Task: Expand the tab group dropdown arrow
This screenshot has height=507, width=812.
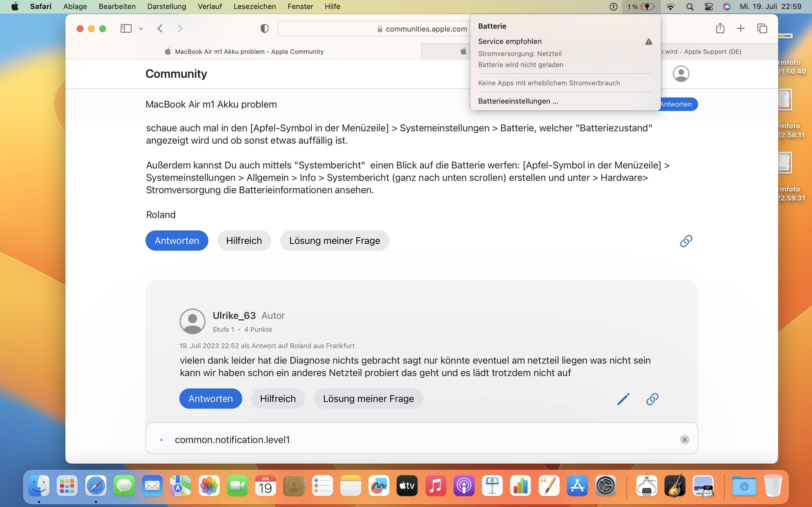Action: click(x=141, y=28)
